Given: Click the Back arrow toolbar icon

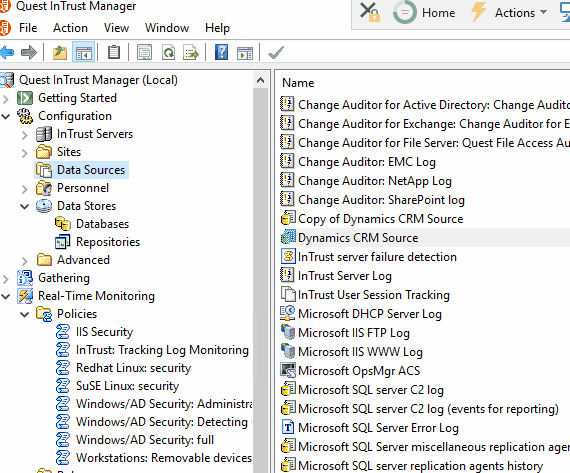Looking at the screenshot, I should click(x=7, y=53).
